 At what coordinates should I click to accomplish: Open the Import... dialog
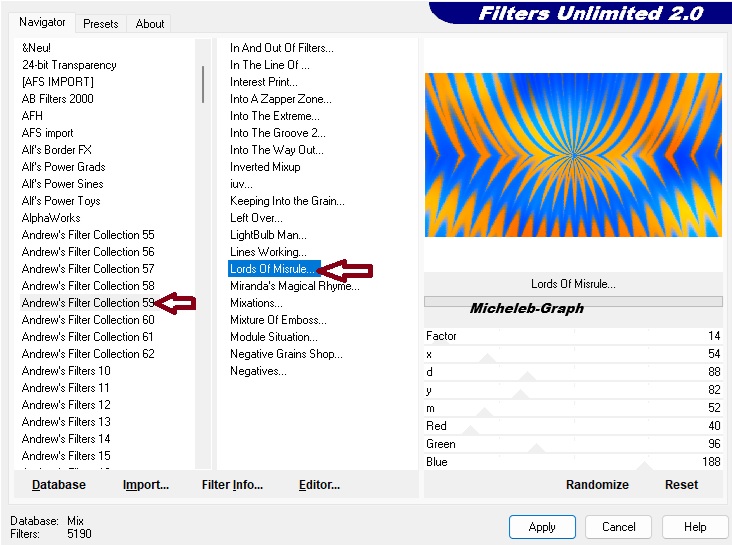click(x=146, y=485)
